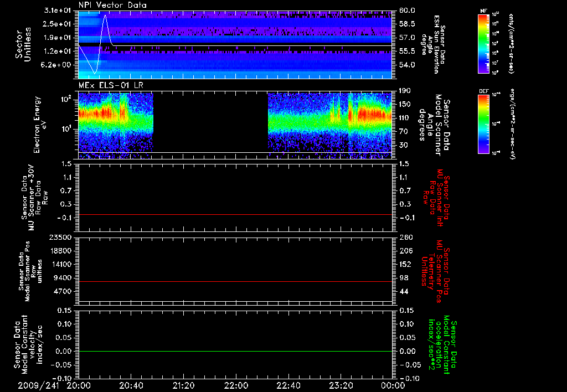
Task: Click the '1.2e+01' sector tick value
Action: [58, 51]
